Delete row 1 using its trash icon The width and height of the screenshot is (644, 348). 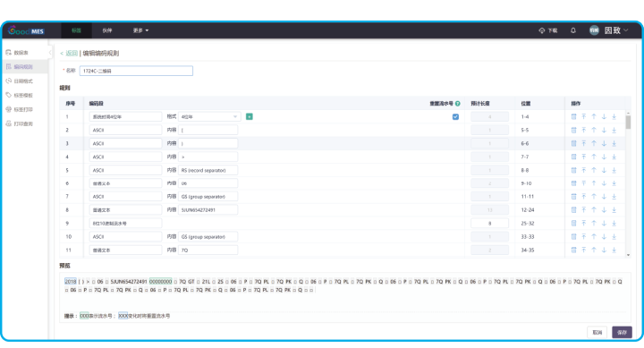pyautogui.click(x=573, y=116)
